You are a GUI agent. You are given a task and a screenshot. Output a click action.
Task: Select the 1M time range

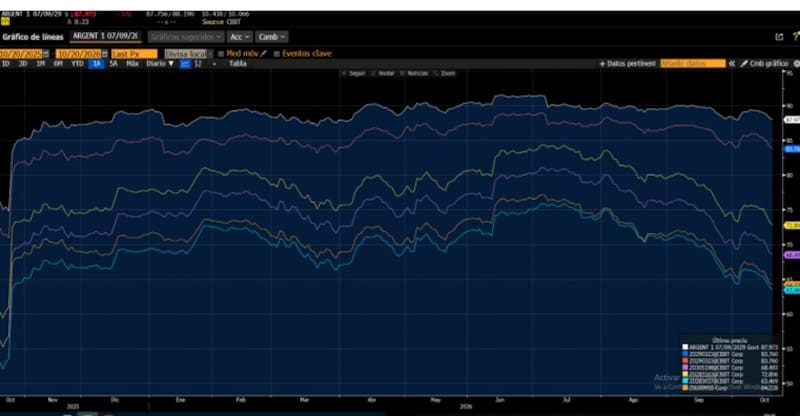coord(41,64)
